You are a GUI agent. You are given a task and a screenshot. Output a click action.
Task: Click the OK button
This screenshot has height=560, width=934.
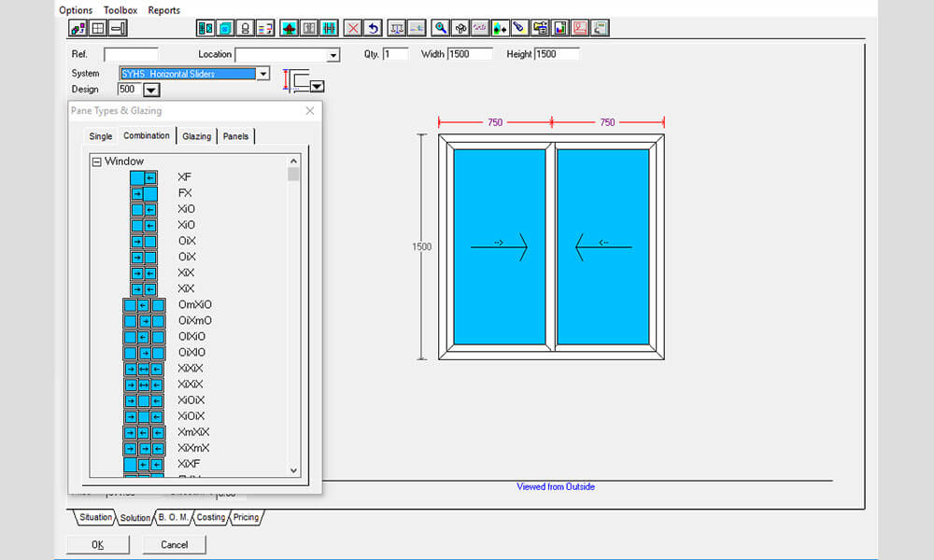point(97,544)
